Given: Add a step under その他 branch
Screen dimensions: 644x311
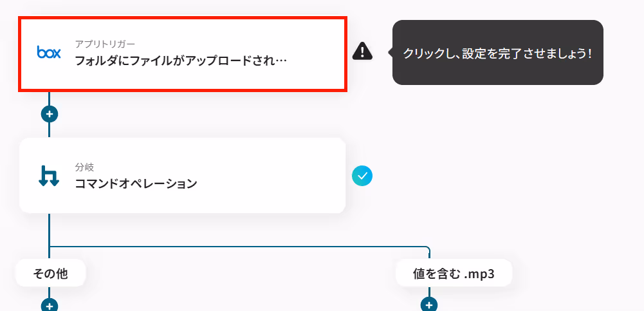Looking at the screenshot, I should tap(50, 305).
